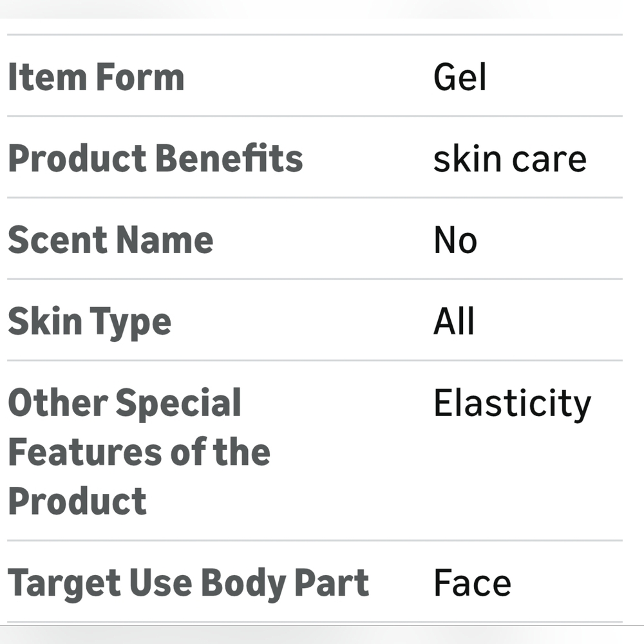Click the word Product under Features of the
This screenshot has width=644, height=644.
[77, 500]
